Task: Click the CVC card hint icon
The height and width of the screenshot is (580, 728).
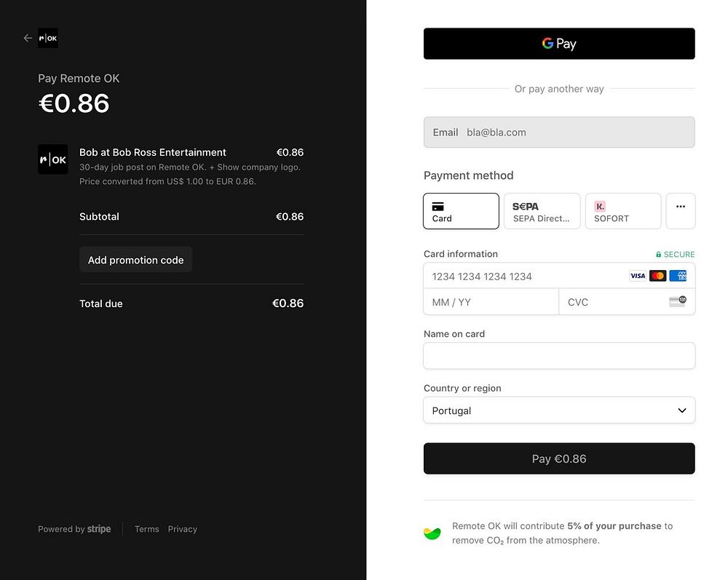Action: pos(677,301)
